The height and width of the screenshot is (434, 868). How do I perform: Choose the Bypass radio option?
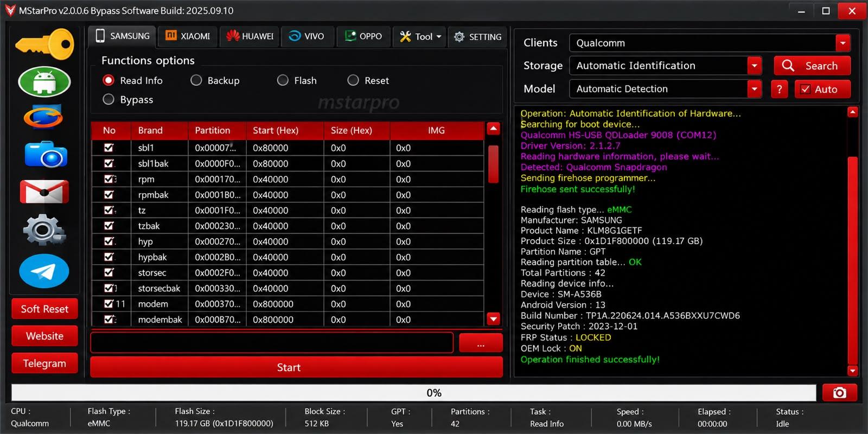(x=108, y=99)
